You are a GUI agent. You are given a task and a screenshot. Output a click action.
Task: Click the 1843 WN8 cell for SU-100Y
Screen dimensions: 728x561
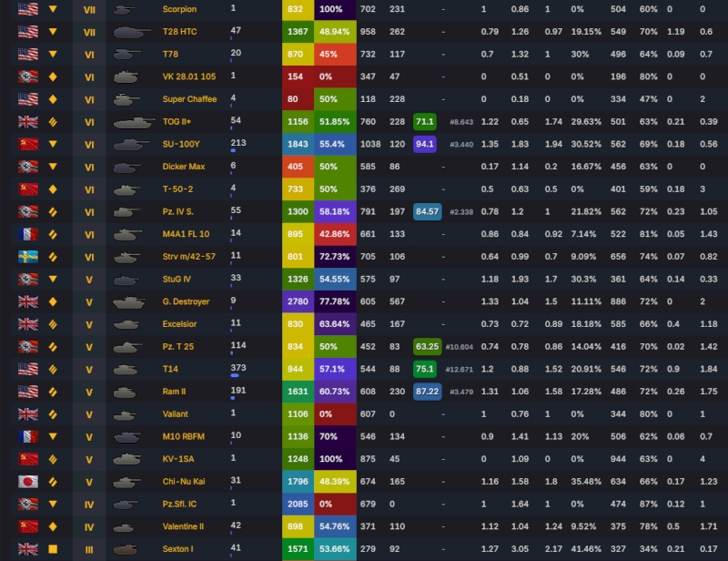click(x=298, y=144)
